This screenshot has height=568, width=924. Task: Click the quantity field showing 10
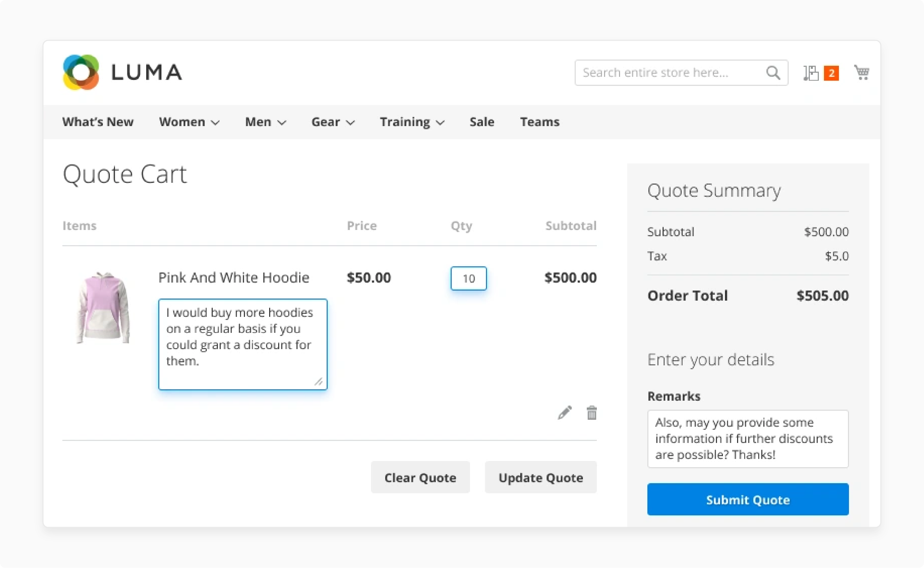click(468, 278)
